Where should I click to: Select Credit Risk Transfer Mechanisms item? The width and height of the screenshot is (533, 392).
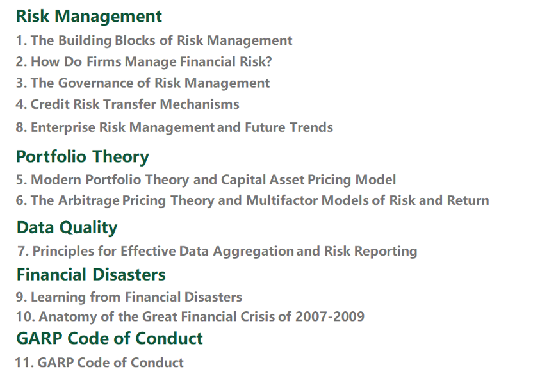tap(127, 104)
